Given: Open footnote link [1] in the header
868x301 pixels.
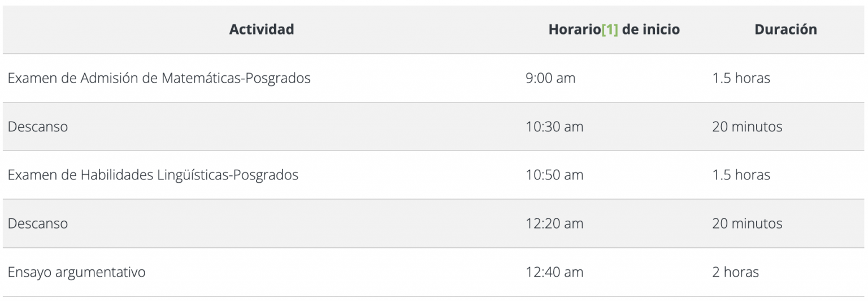Looking at the screenshot, I should click(609, 29).
